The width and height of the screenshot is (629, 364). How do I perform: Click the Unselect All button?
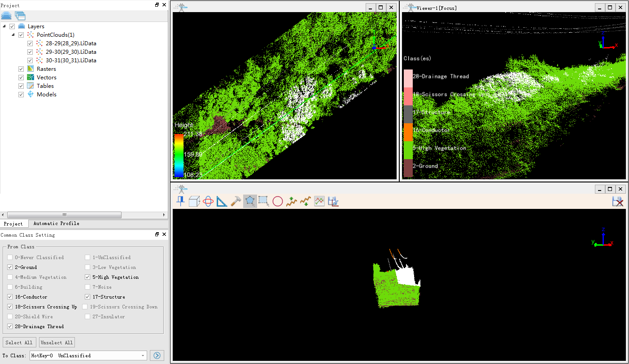pyautogui.click(x=57, y=342)
